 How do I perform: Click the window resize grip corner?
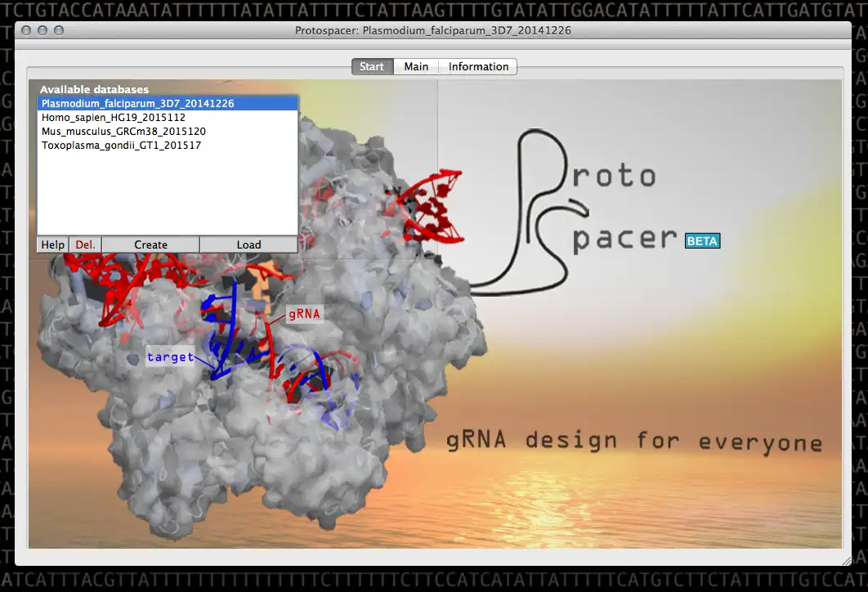tap(847, 560)
